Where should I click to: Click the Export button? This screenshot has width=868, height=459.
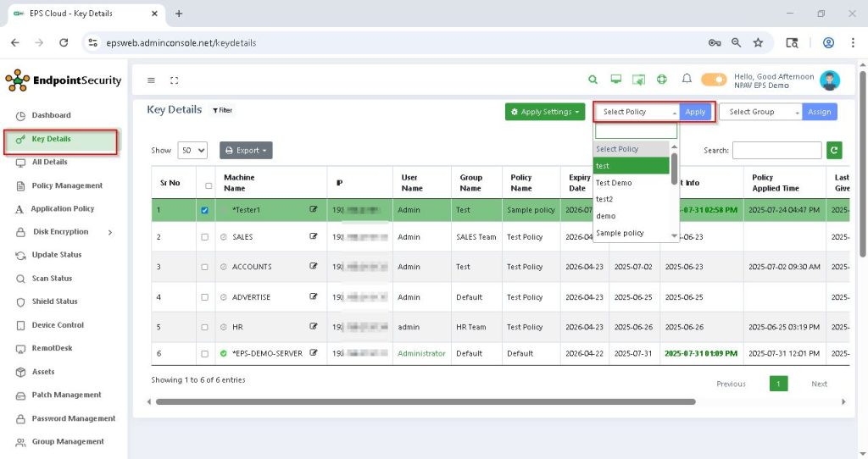[x=246, y=151]
